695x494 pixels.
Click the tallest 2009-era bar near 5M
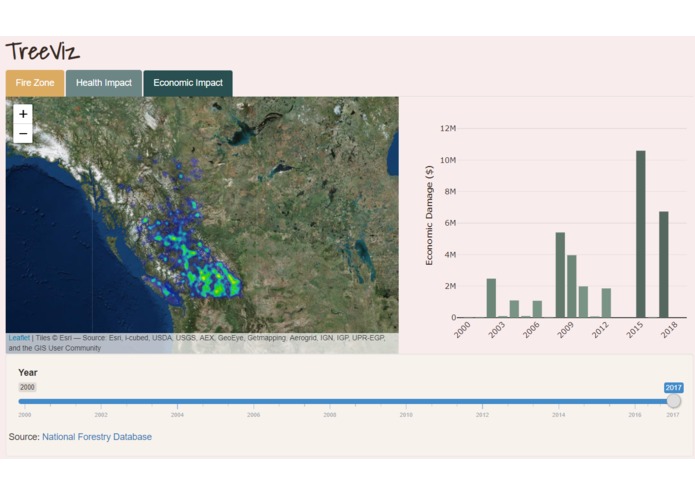(x=560, y=275)
